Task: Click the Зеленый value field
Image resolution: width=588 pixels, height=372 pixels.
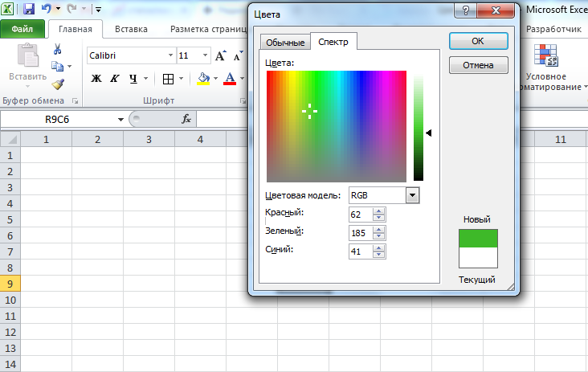Action: click(x=361, y=233)
